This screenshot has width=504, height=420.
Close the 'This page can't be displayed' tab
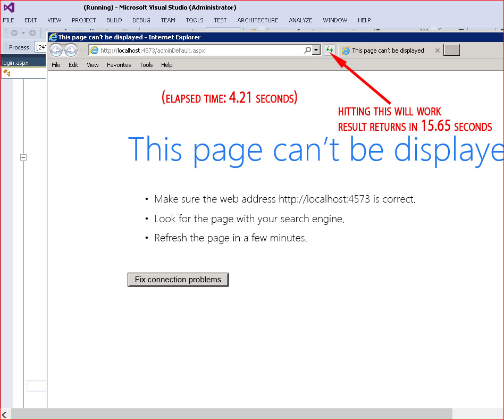(x=437, y=51)
